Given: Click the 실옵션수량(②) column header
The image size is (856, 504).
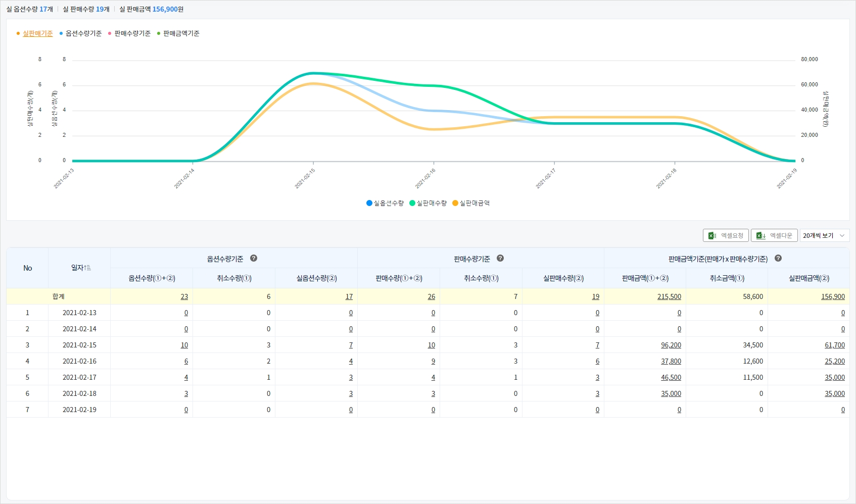Looking at the screenshot, I should [x=316, y=278].
